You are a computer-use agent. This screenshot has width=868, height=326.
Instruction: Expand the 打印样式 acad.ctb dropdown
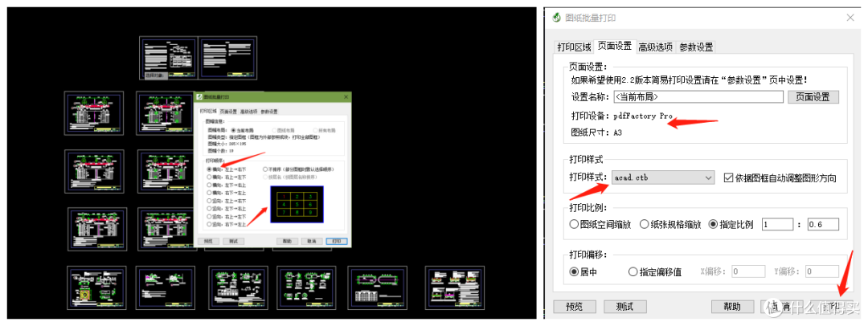662,177
